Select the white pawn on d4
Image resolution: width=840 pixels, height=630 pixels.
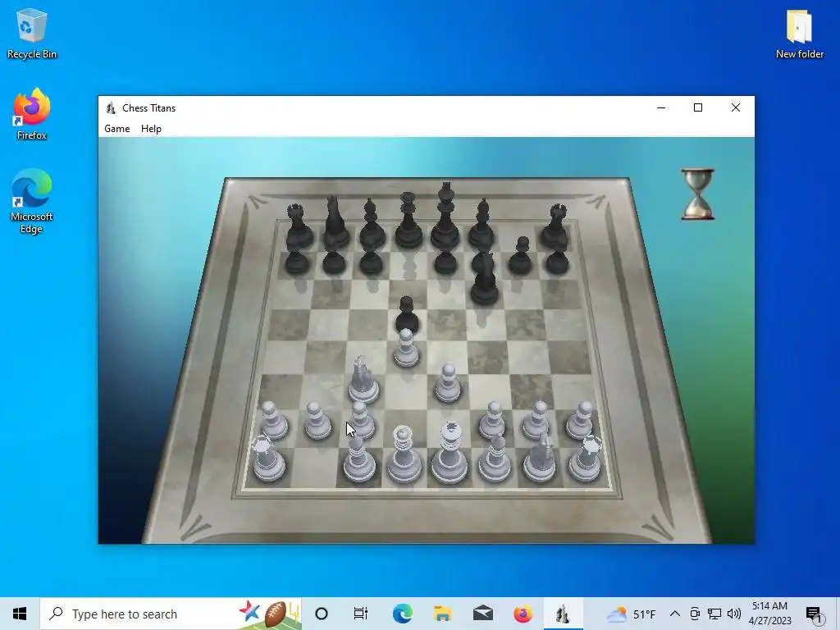click(406, 349)
